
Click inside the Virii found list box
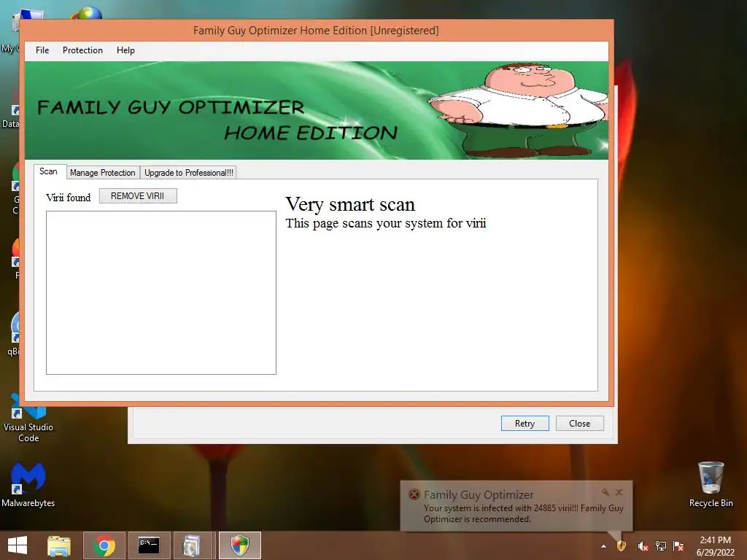[161, 292]
